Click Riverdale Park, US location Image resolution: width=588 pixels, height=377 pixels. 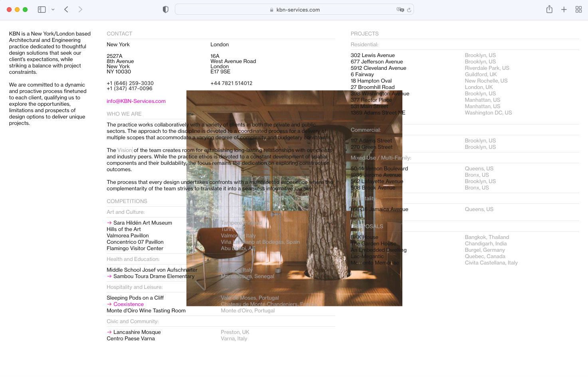click(x=487, y=68)
